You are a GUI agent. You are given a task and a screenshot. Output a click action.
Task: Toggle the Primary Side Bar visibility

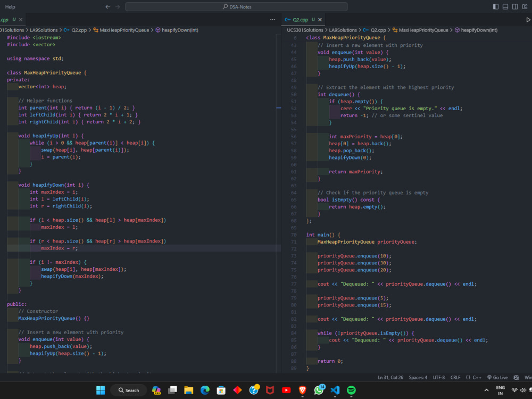pyautogui.click(x=496, y=6)
